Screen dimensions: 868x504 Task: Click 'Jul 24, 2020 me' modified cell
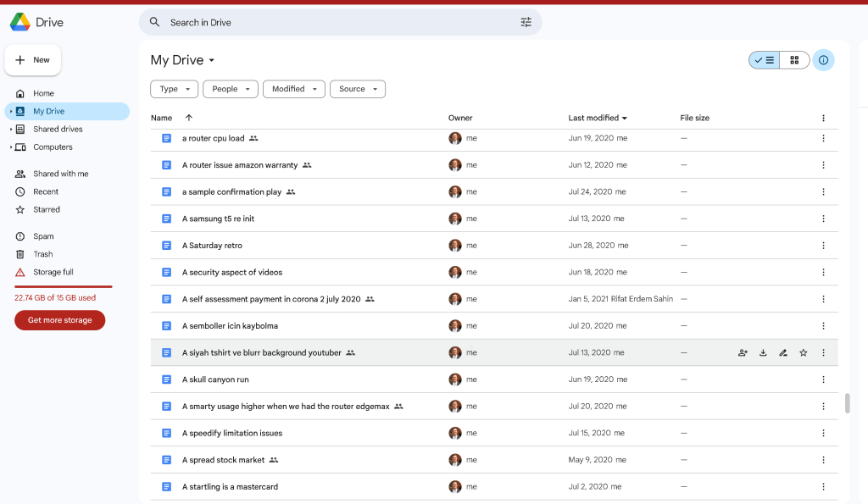598,192
